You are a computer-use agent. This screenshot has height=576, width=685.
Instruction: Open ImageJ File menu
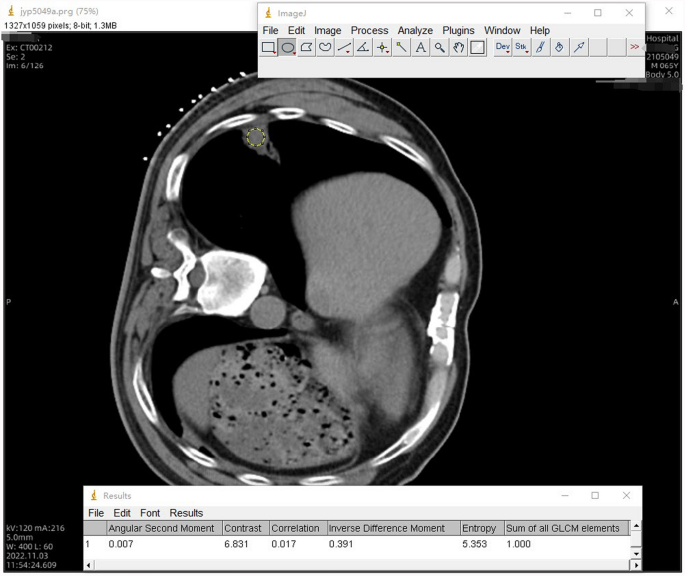point(270,30)
